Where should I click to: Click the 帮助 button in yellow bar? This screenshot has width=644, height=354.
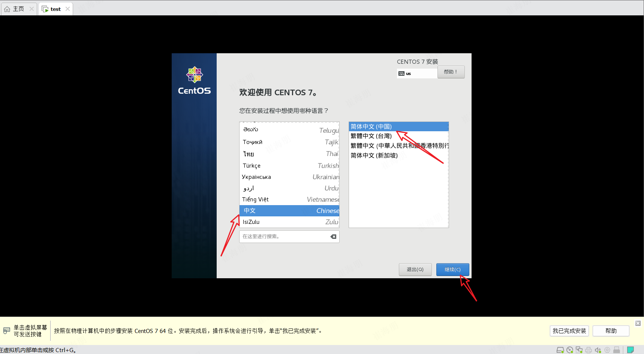point(611,331)
